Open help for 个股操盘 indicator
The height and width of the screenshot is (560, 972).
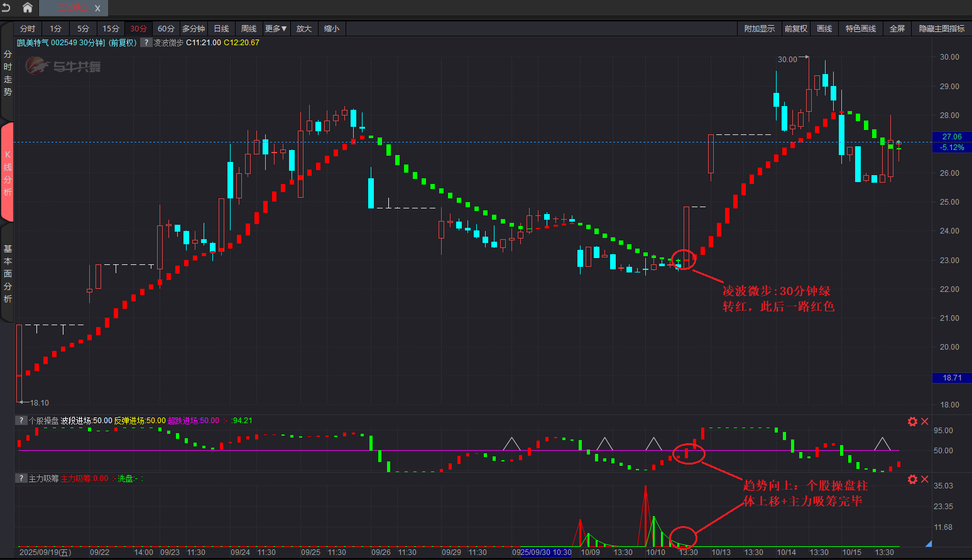(x=21, y=421)
